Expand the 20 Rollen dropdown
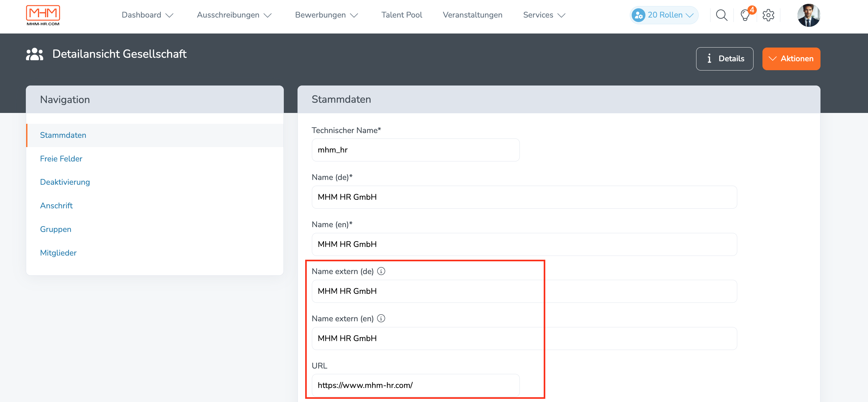Screen dimensions: 868x402 coord(664,15)
